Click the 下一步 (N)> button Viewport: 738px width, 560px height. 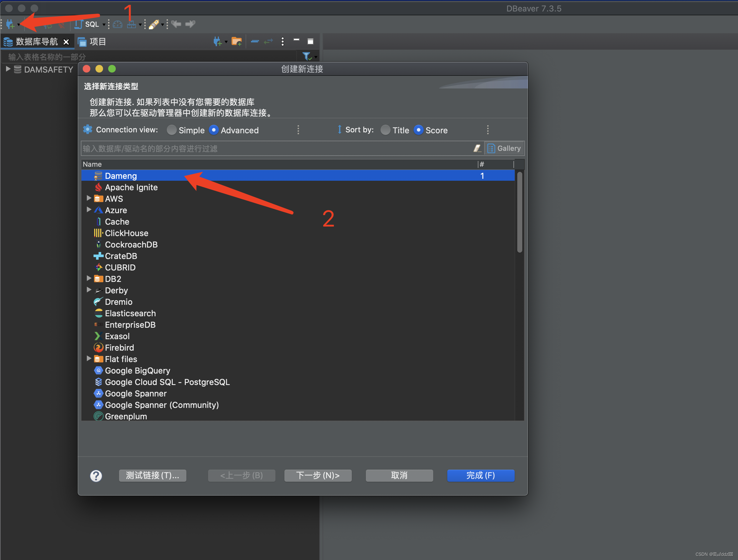[318, 476]
